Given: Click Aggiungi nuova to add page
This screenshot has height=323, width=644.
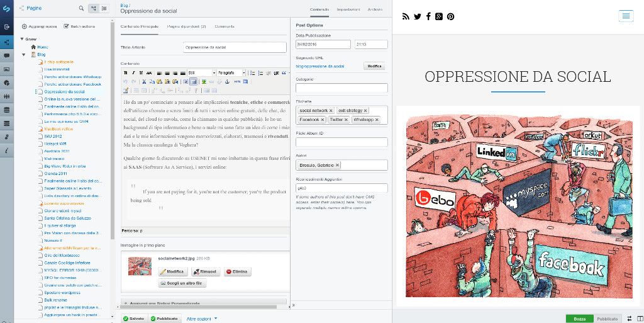Looking at the screenshot, I should 40,26.
